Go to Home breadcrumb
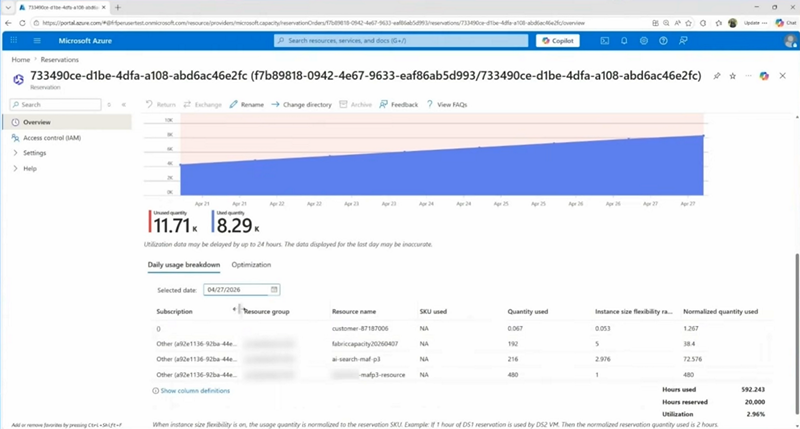 (x=20, y=60)
